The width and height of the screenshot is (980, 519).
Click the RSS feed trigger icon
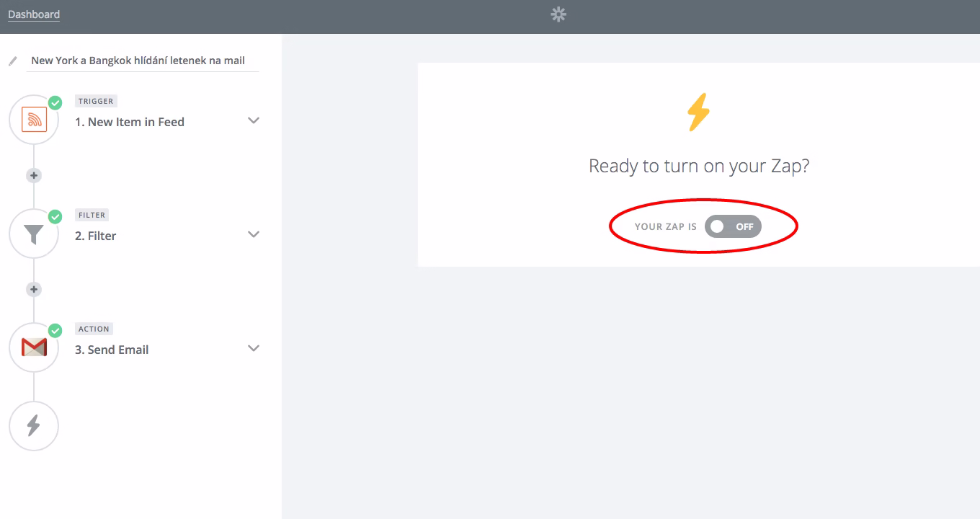34,120
